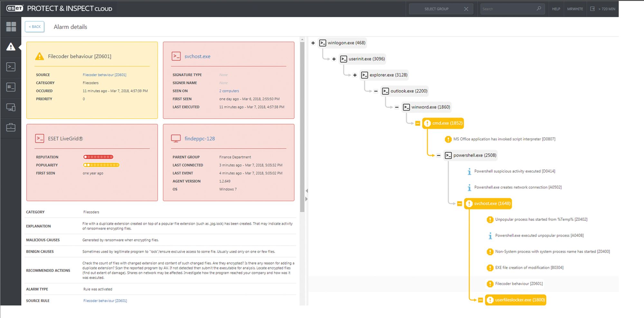This screenshot has height=318, width=644.
Task: Open the 2 computers link
Action: coord(229,91)
